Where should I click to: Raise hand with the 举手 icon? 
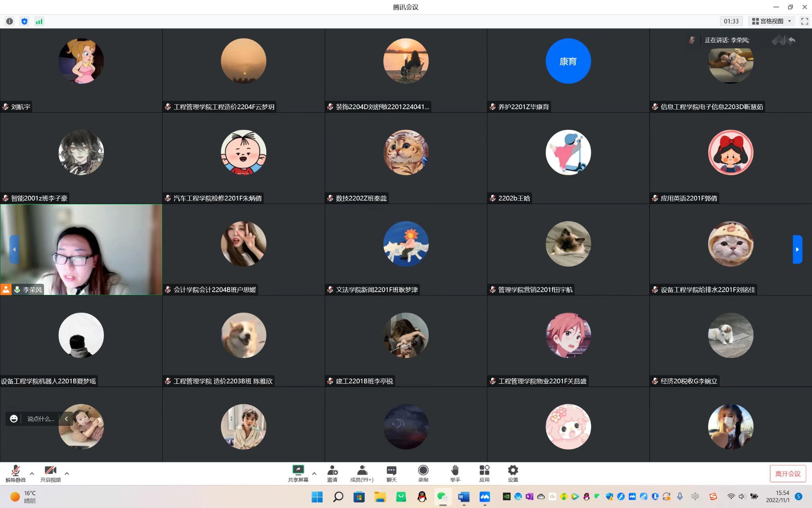(x=455, y=473)
